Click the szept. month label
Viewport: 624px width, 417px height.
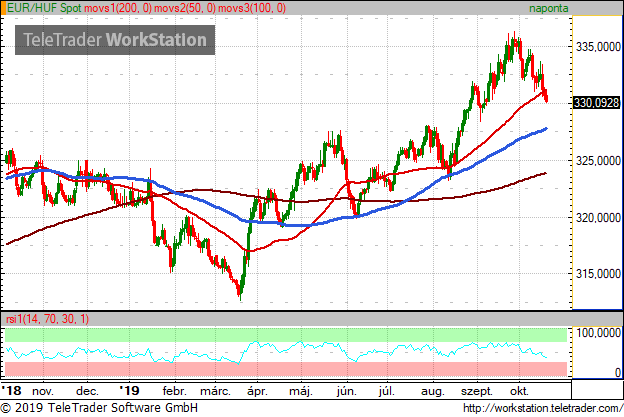click(x=477, y=392)
